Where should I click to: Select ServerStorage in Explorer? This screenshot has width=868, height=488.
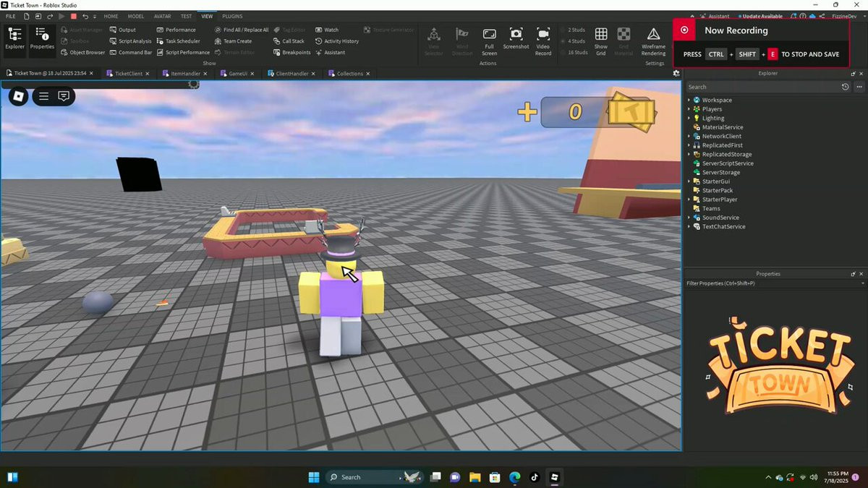721,172
